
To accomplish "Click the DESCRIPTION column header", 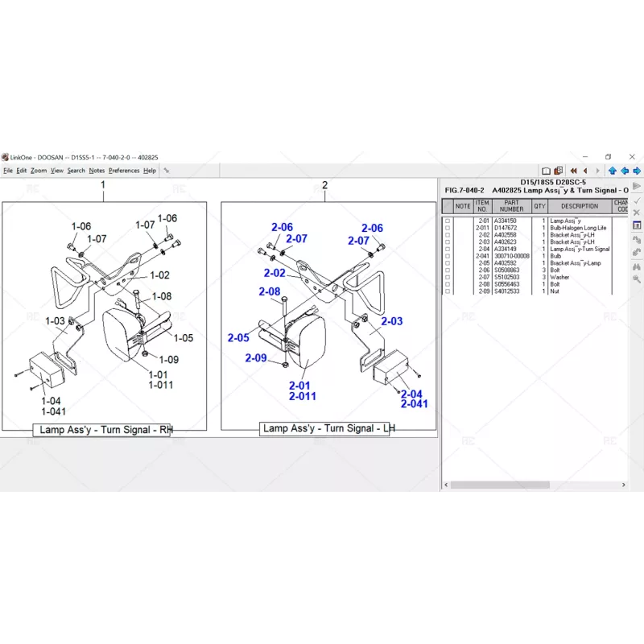I will pos(578,206).
